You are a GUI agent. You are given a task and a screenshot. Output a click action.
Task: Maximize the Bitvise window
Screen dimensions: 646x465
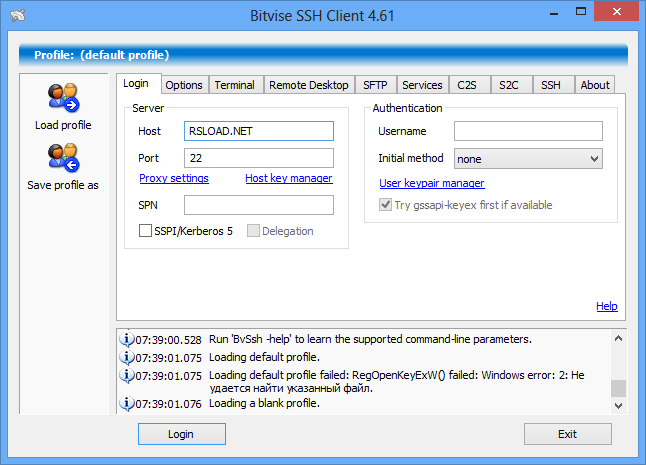pos(580,12)
